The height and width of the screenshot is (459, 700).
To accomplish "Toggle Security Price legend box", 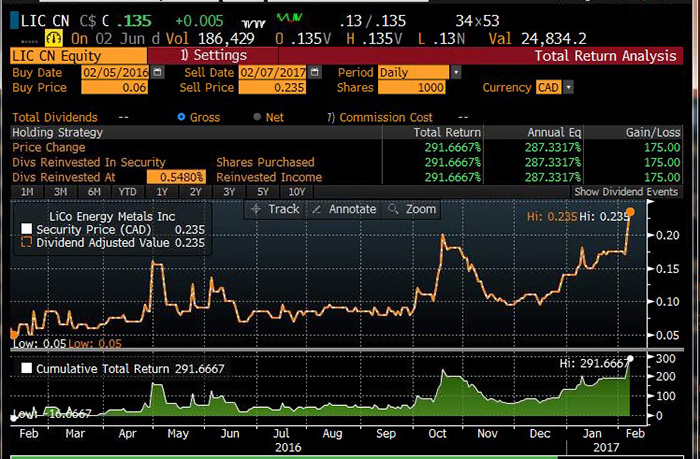I will click(x=27, y=228).
